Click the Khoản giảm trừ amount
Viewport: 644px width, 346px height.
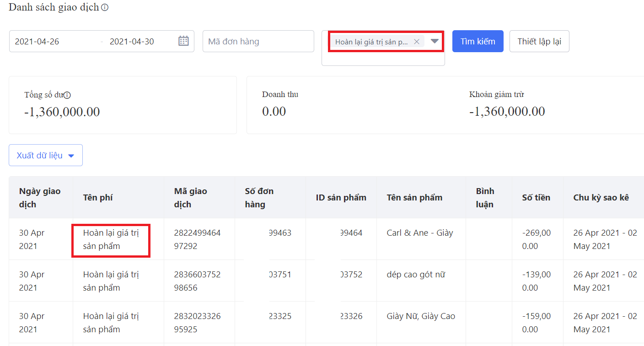point(507,111)
